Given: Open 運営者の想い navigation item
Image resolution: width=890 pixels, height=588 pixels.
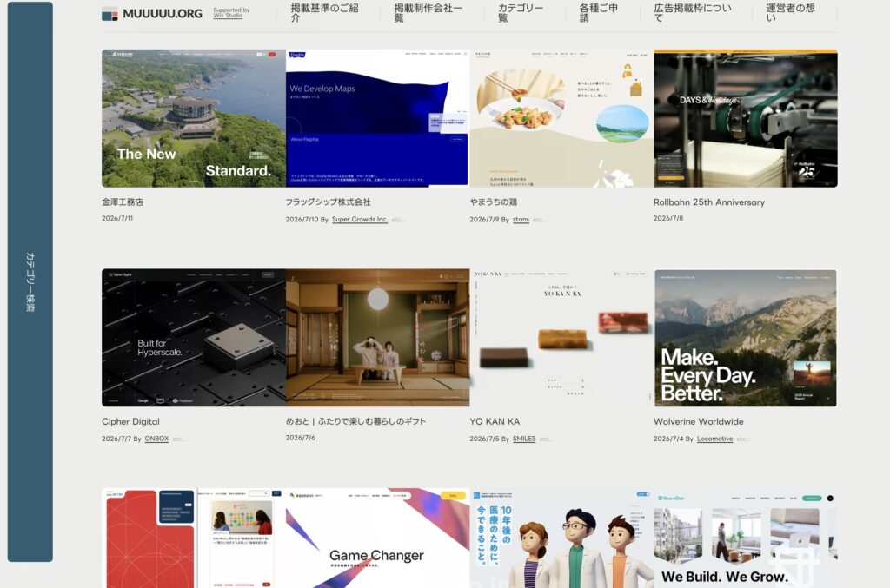Looking at the screenshot, I should pyautogui.click(x=791, y=13).
